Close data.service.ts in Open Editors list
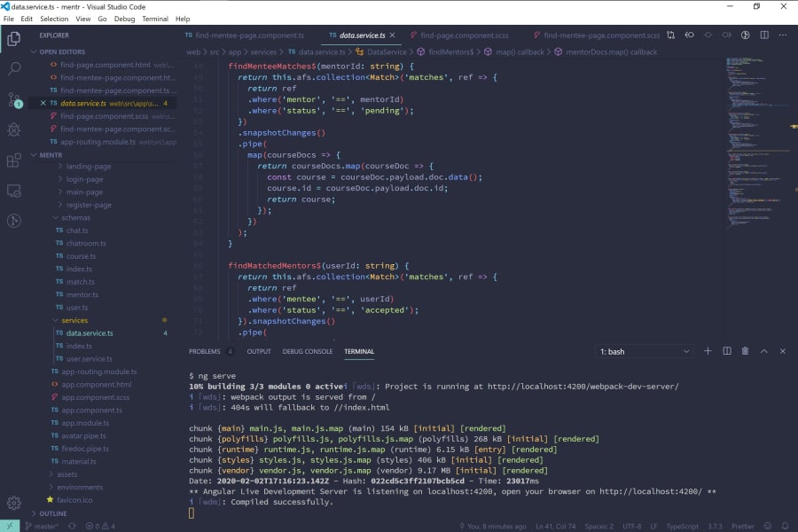The width and height of the screenshot is (798, 532). [43, 104]
